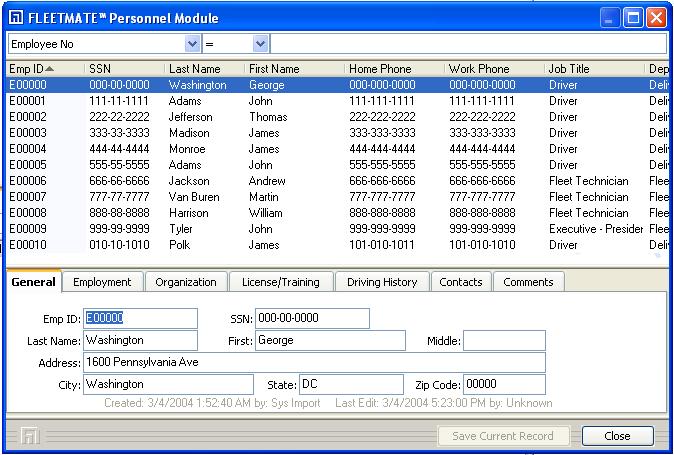Select row E00000 Washington
674x455 pixels.
tap(337, 85)
